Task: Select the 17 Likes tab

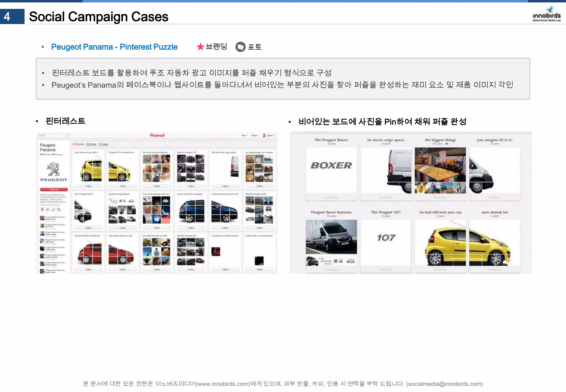Action: click(103, 144)
